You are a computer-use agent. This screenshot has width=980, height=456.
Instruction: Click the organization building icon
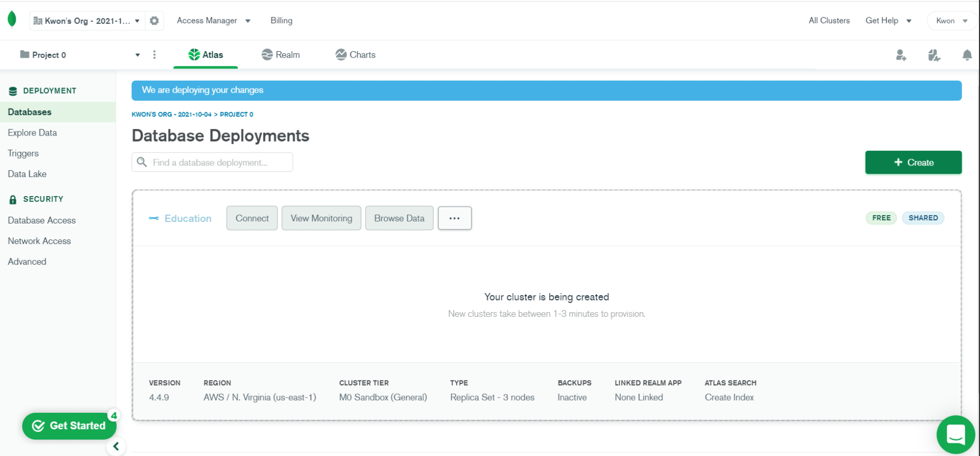coord(37,21)
